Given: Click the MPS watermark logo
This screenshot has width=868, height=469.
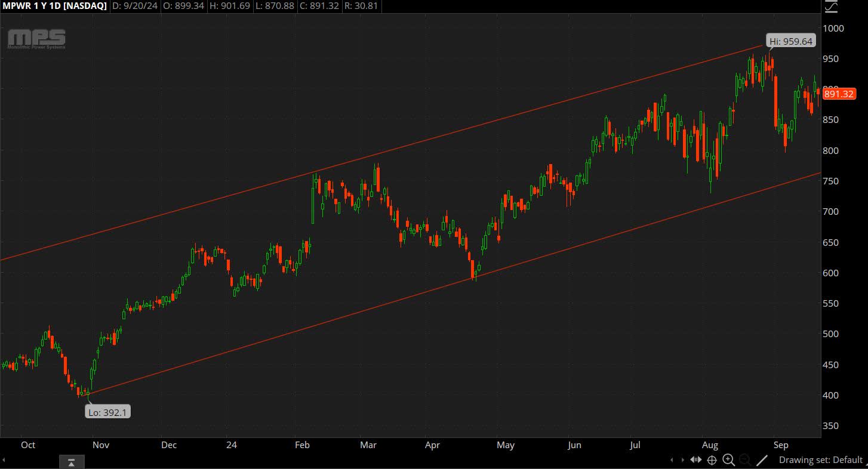Looking at the screenshot, I should point(35,39).
